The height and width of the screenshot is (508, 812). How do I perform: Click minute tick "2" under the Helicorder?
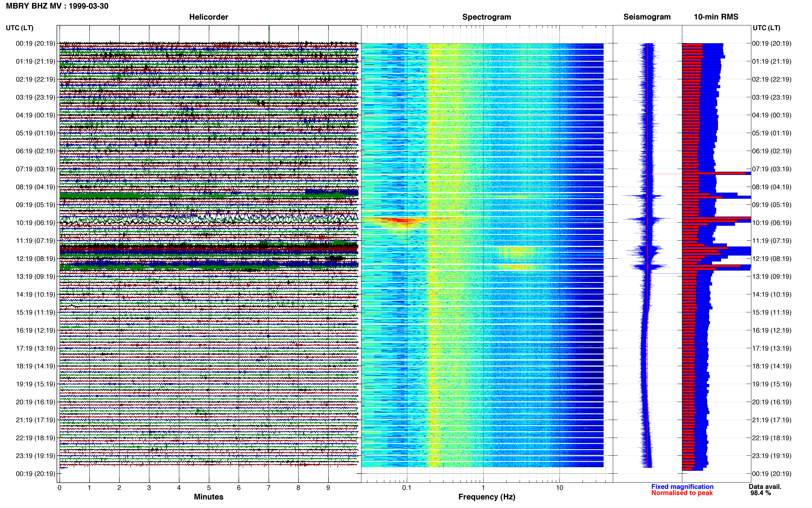click(x=119, y=487)
